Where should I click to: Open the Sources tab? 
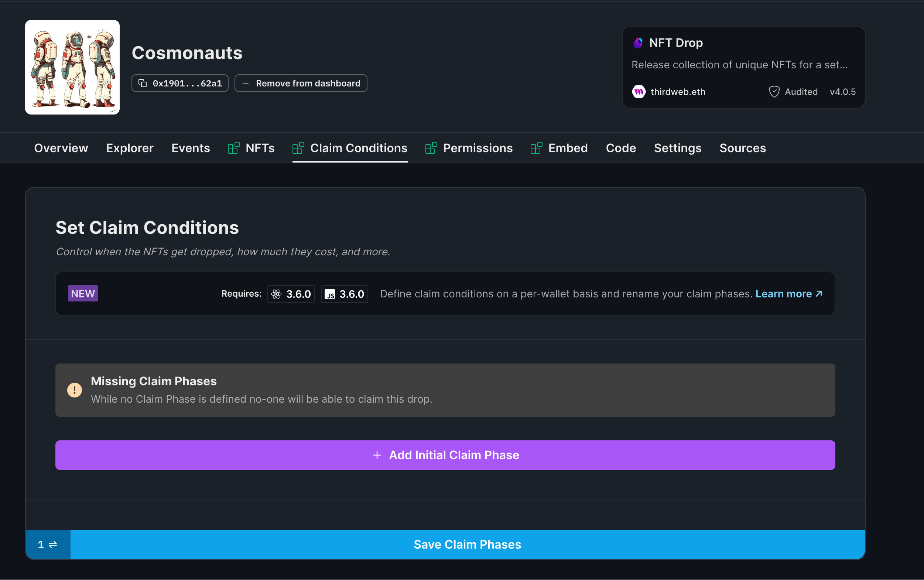[742, 148]
